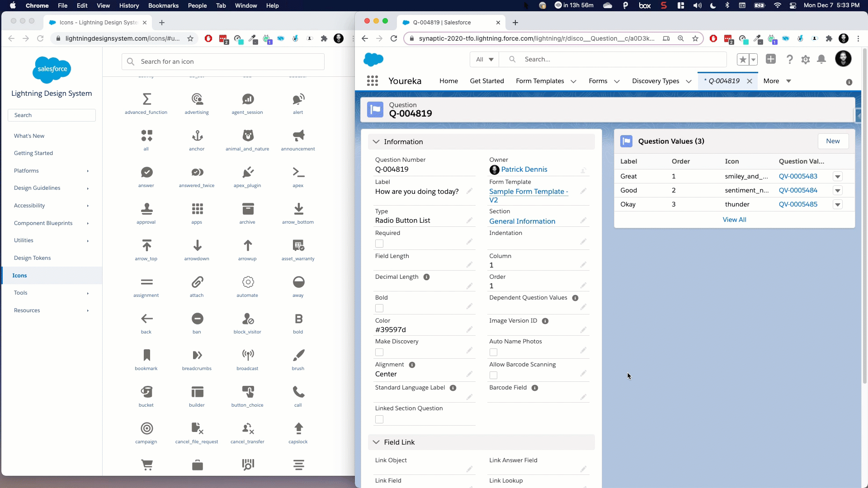Open the History menu in menu bar
Screen dimensions: 868x488
(x=129, y=5)
